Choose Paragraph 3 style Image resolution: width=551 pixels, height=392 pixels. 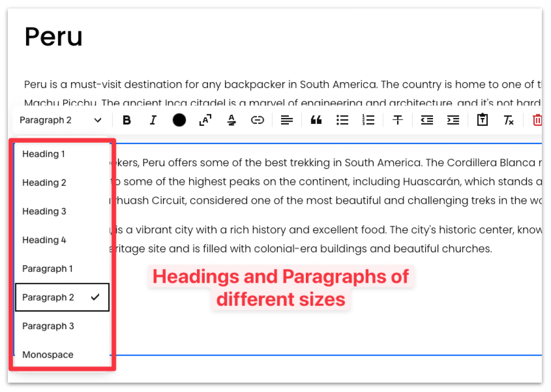(48, 326)
